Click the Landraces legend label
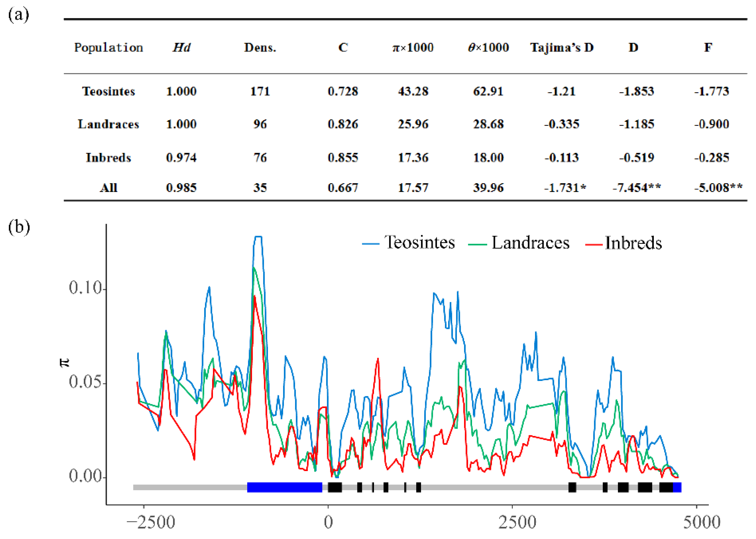This screenshot has width=756, height=539. tap(530, 243)
